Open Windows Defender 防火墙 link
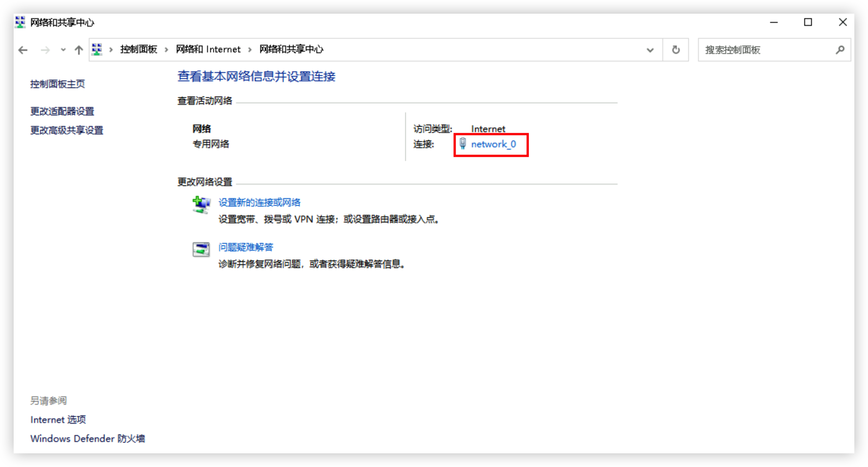Viewport: 868px width, 467px height. [x=88, y=439]
